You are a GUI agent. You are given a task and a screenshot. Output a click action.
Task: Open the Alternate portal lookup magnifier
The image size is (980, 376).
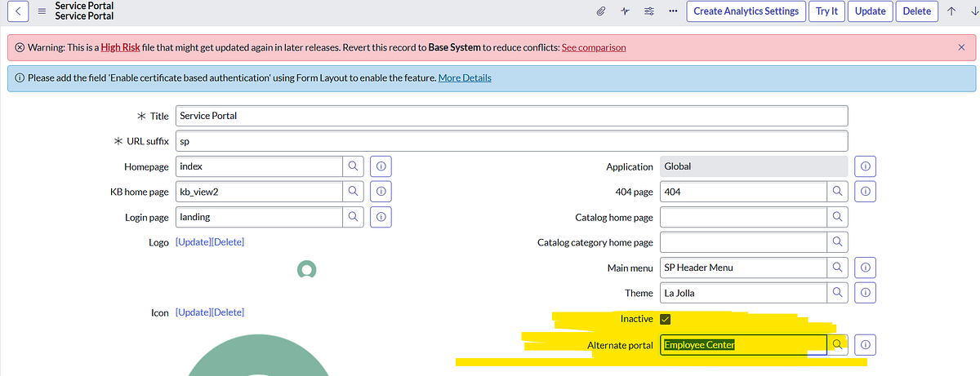pyautogui.click(x=837, y=345)
